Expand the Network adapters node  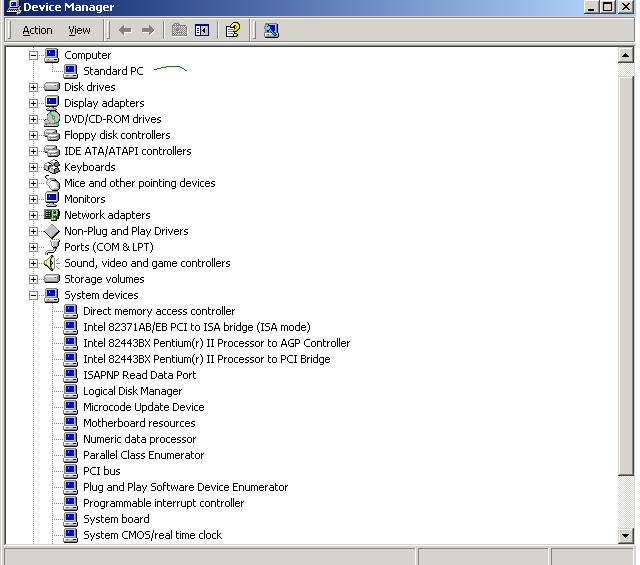click(33, 215)
